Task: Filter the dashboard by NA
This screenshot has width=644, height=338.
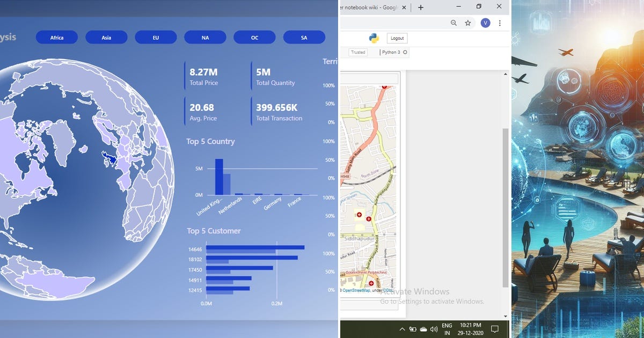Action: point(205,38)
